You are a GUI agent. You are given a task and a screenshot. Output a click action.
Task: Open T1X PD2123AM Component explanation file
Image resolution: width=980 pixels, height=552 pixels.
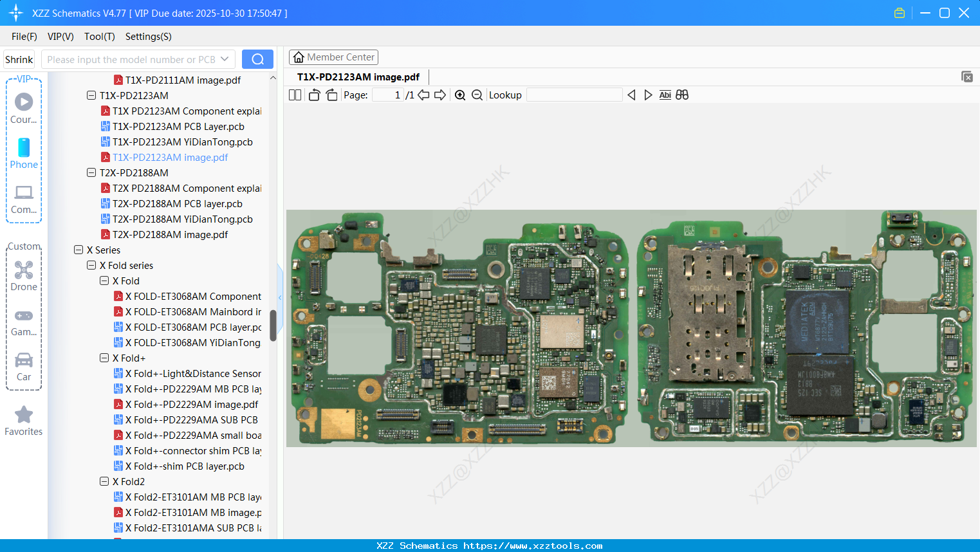[x=181, y=111]
